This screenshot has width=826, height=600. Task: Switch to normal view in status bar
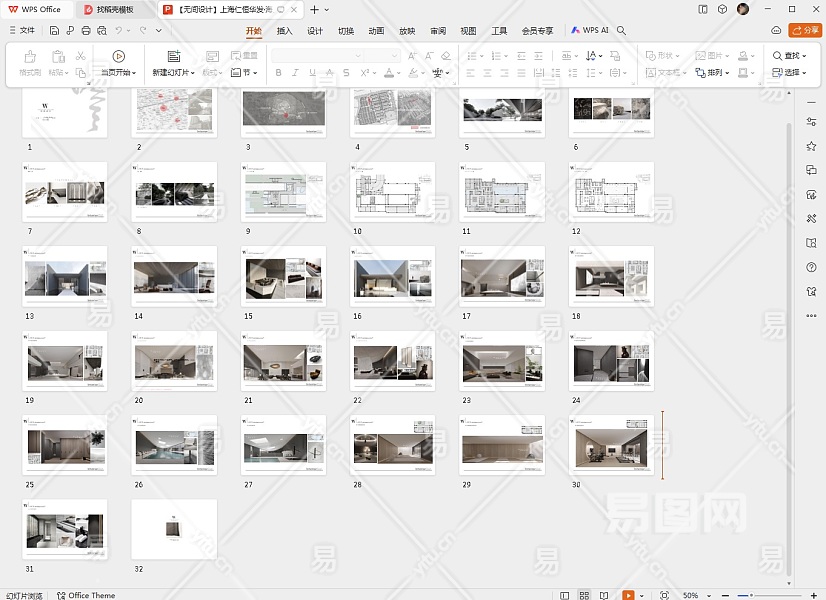point(565,595)
